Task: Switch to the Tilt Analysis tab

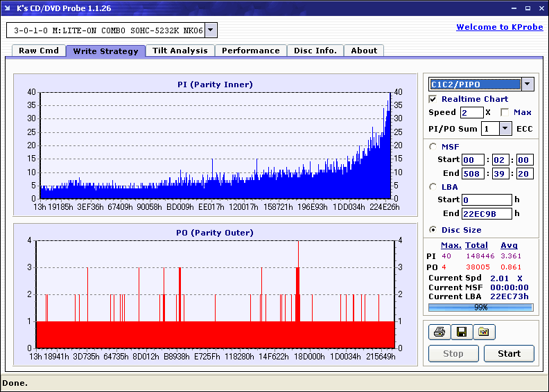Action: [x=180, y=51]
